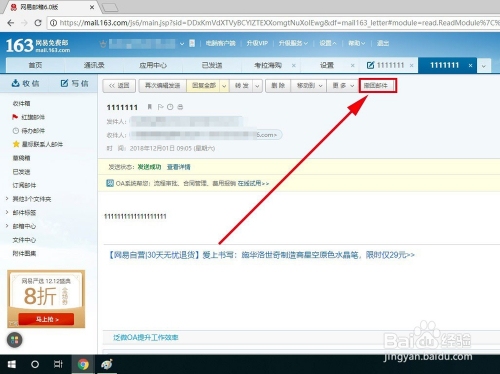
Task: Click the mobile phone icon in header
Action: 192,43
